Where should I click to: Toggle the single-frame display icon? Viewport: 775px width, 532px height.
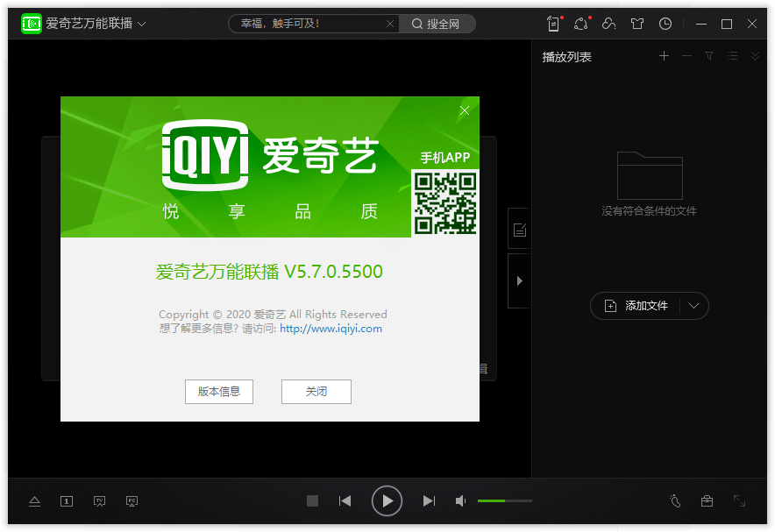pyautogui.click(x=67, y=501)
